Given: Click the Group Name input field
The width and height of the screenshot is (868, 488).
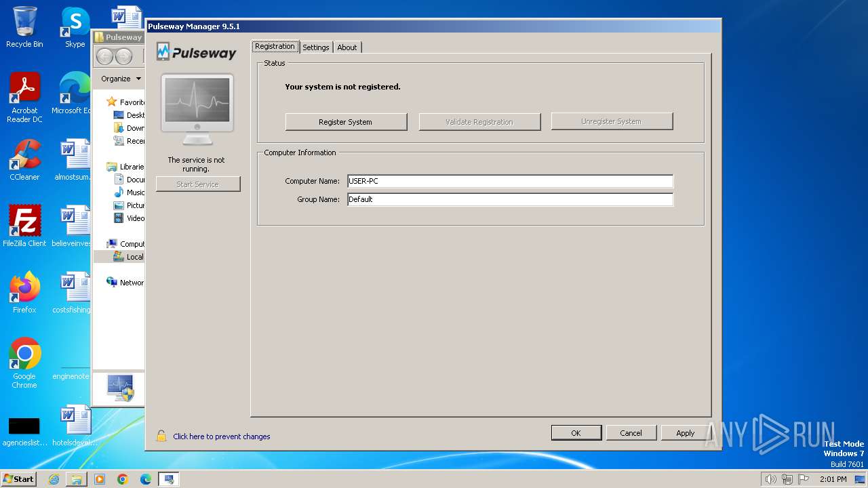Looking at the screenshot, I should (510, 199).
